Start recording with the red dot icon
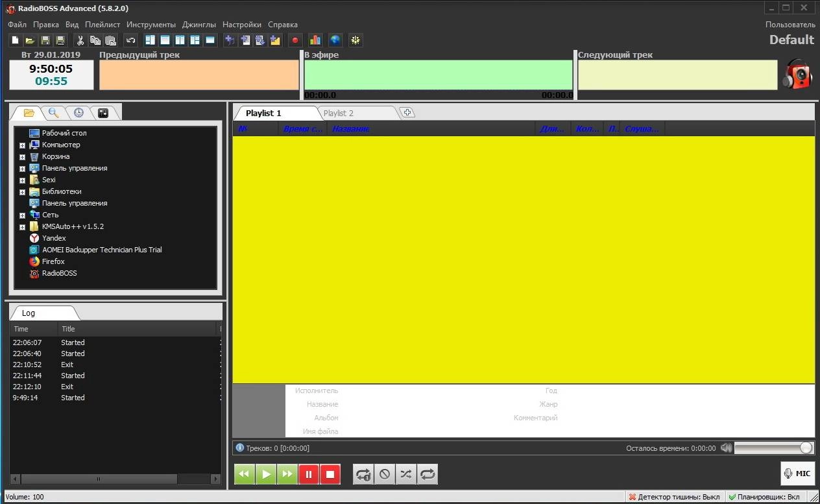Screen dimensions: 820x504 (x=295, y=40)
